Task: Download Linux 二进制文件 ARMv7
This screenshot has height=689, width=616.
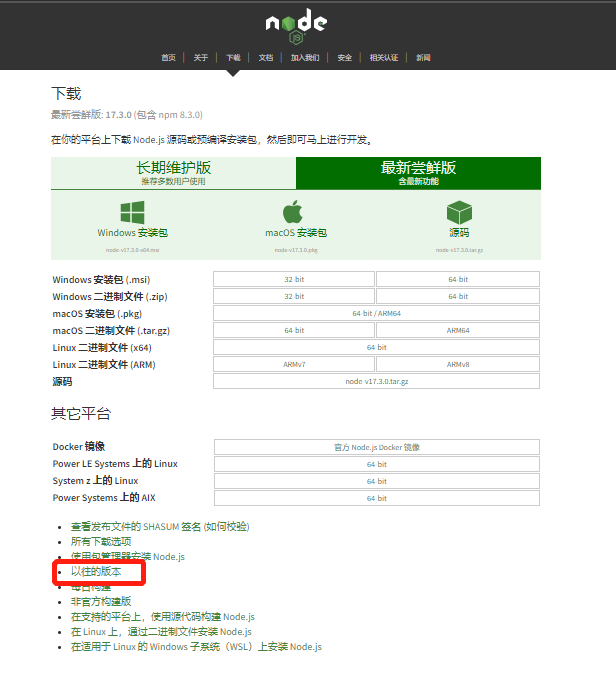Action: [294, 364]
